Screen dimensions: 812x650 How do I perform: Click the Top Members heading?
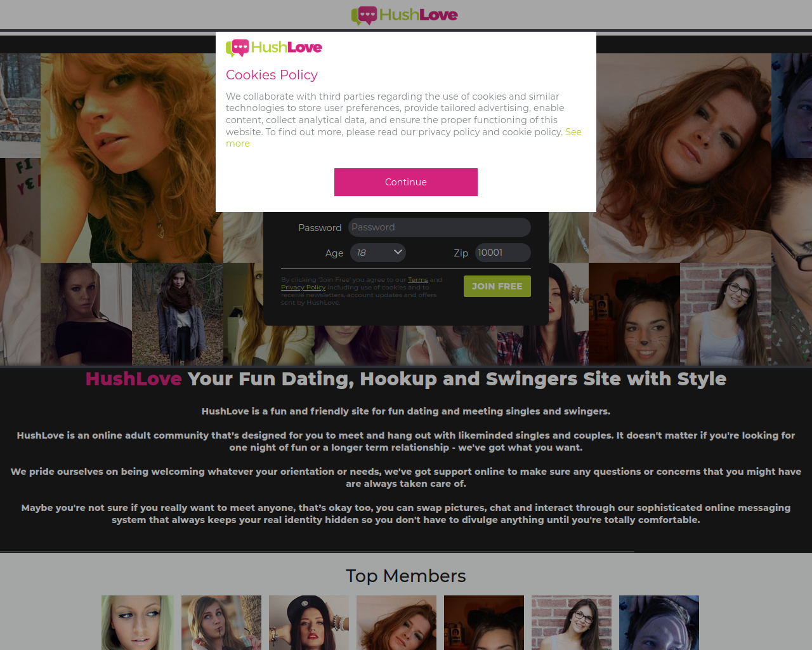(x=406, y=576)
